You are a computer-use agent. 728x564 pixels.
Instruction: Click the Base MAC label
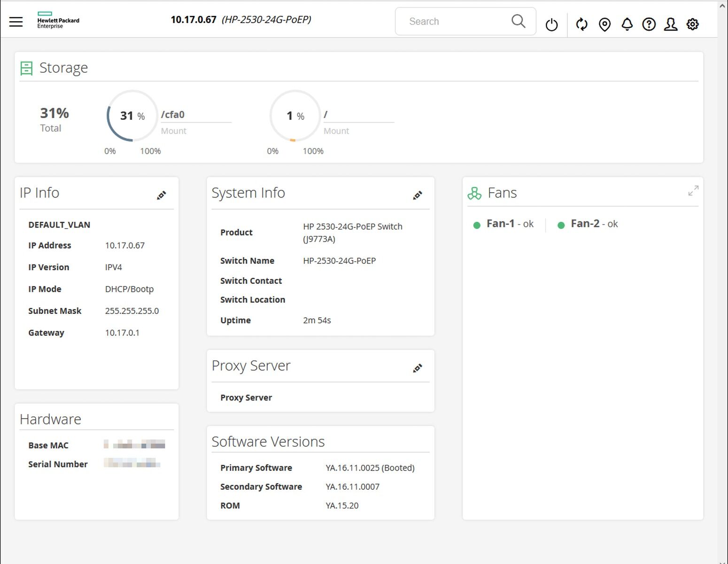(x=48, y=445)
